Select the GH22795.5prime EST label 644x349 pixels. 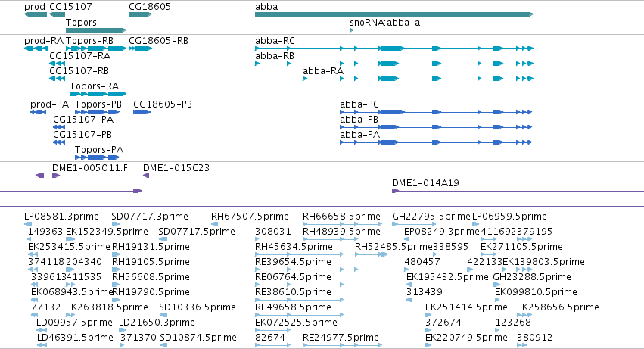point(431,217)
